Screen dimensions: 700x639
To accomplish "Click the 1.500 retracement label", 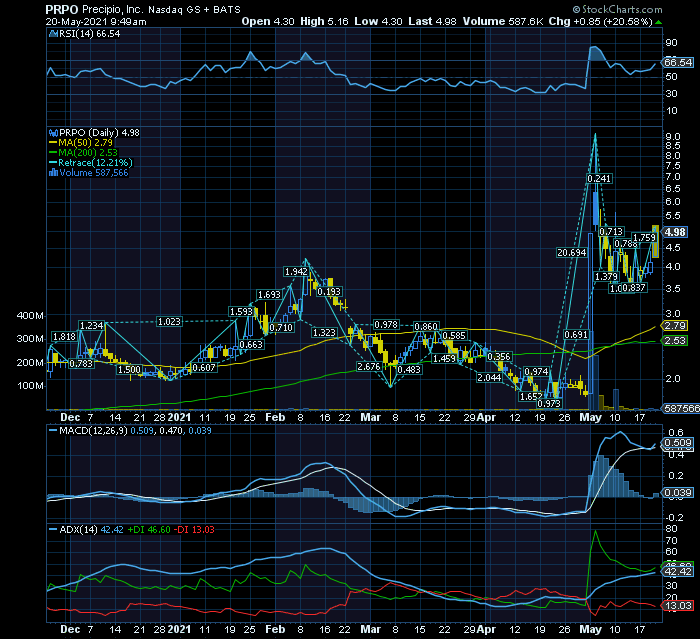I will click(129, 370).
